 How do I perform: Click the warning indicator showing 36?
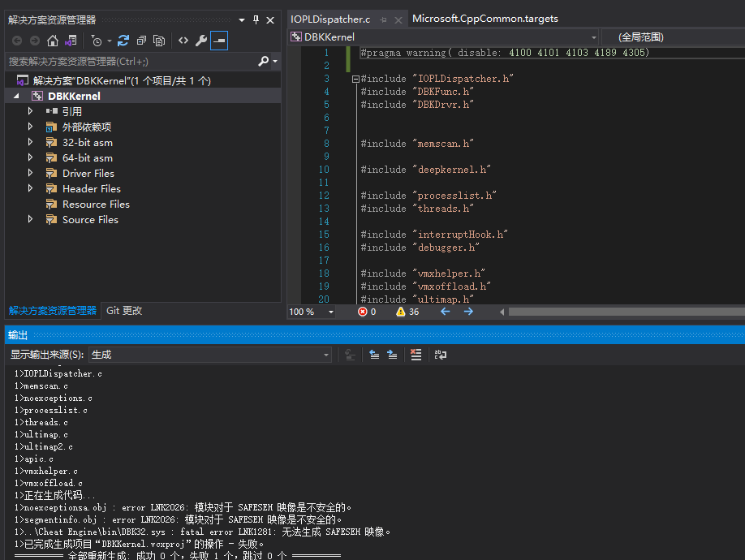(403, 311)
